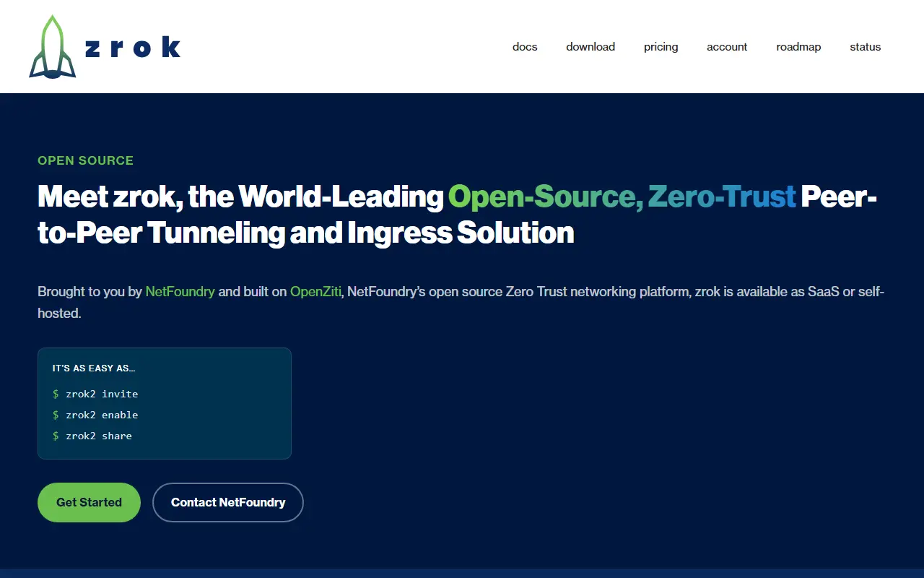
Task: Click the 'zrok2 share' command line
Action: point(92,436)
